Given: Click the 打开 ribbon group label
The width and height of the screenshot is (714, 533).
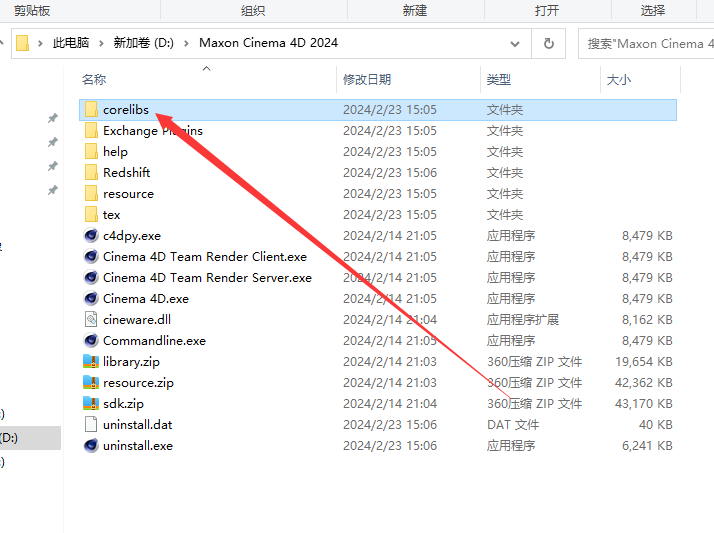Looking at the screenshot, I should (546, 10).
